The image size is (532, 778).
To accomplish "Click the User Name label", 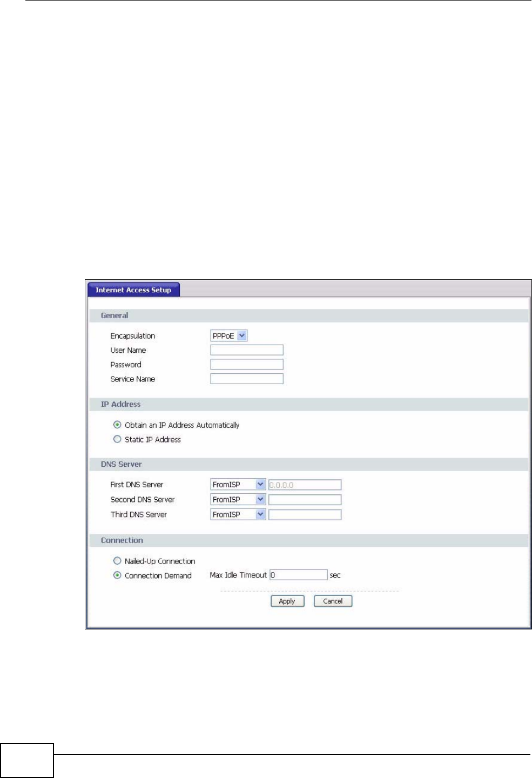I will 129,350.
